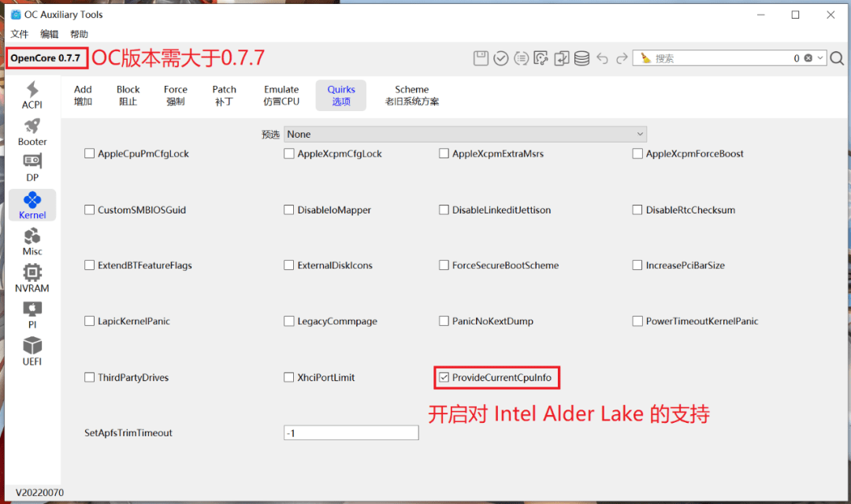Toggle ThirdPartyDrives checkbox

[90, 377]
